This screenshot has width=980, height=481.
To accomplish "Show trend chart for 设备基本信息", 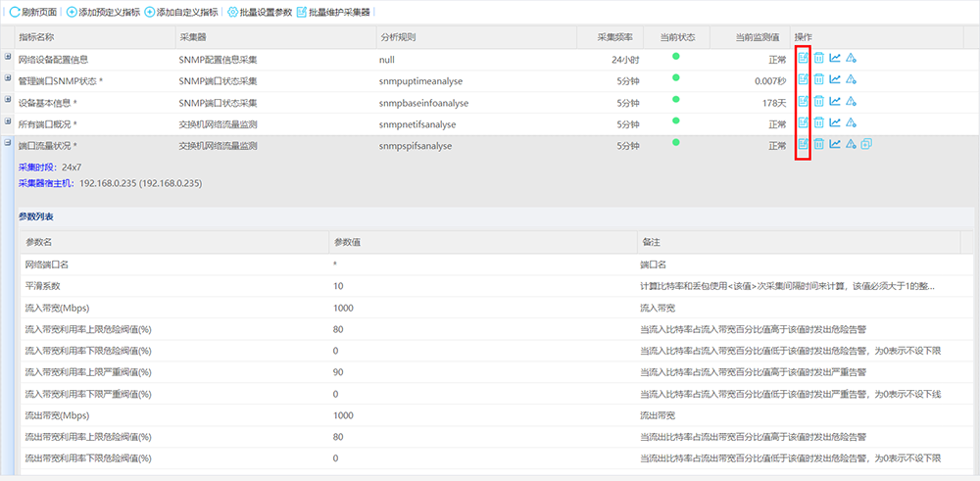I will (x=834, y=101).
